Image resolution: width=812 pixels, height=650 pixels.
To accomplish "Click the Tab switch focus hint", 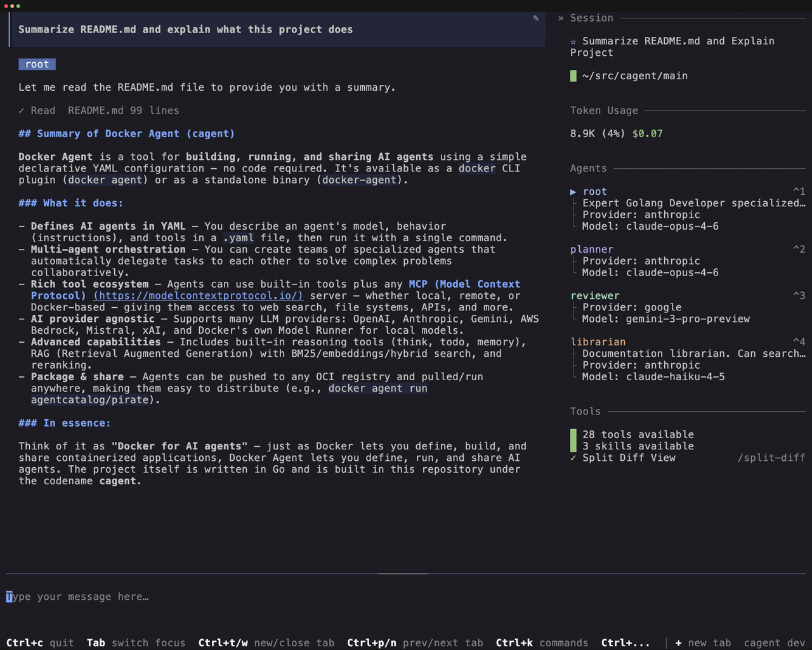I will (136, 643).
